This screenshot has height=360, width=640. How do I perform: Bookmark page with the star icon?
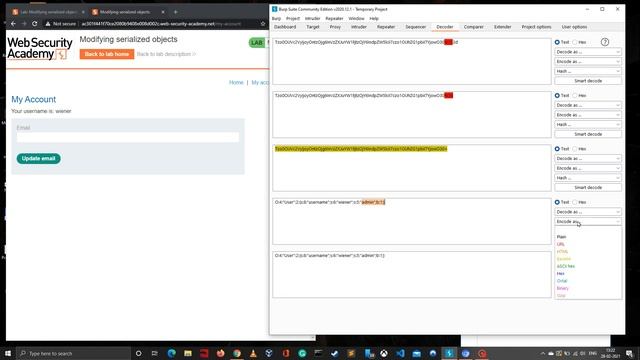pos(263,24)
